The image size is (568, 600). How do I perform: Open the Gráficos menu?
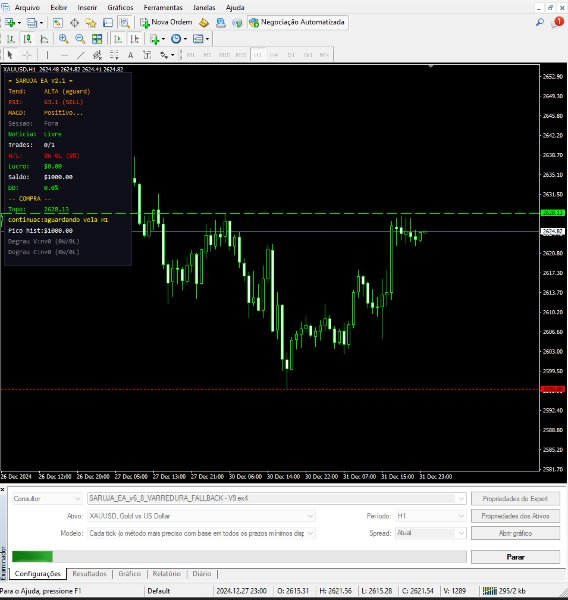click(x=120, y=7)
